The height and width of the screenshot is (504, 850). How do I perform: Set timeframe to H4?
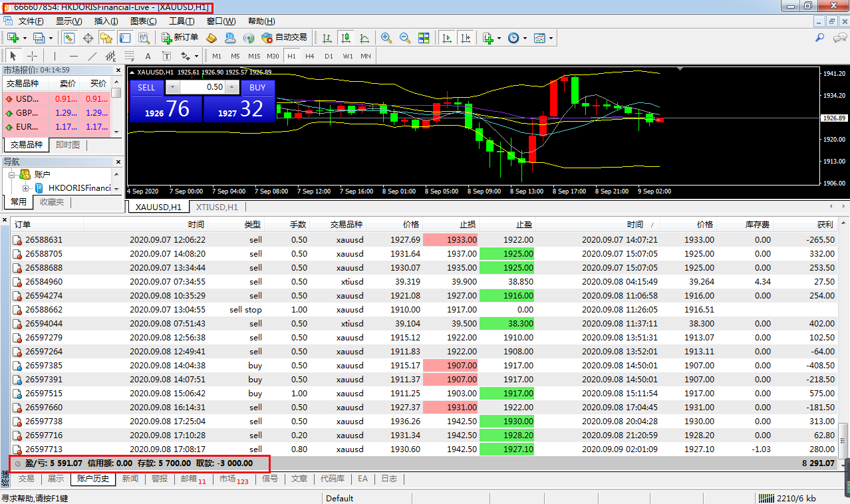[310, 56]
